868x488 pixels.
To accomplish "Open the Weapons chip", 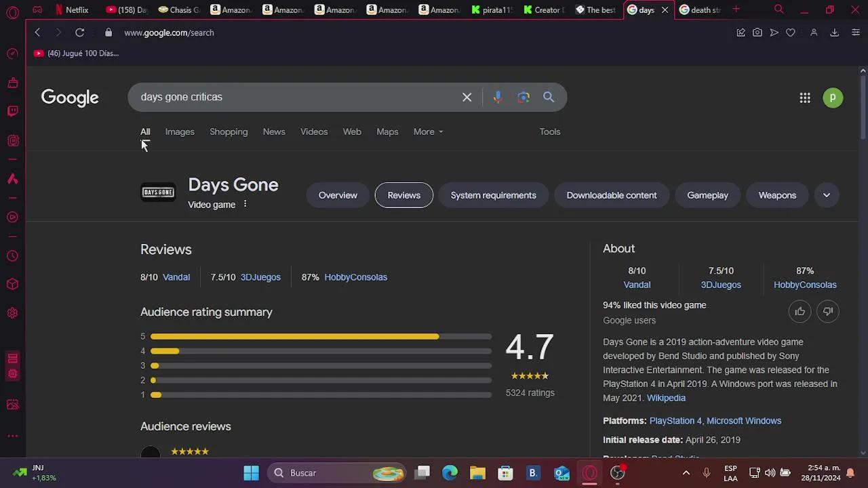I will coord(777,195).
